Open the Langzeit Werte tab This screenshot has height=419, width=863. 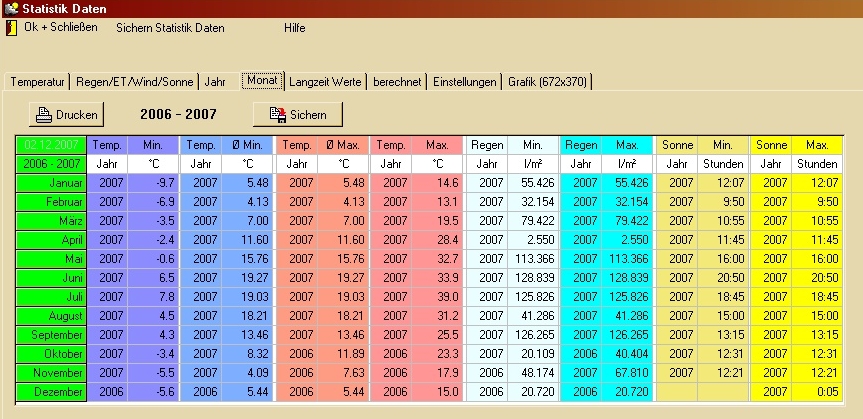click(325, 82)
